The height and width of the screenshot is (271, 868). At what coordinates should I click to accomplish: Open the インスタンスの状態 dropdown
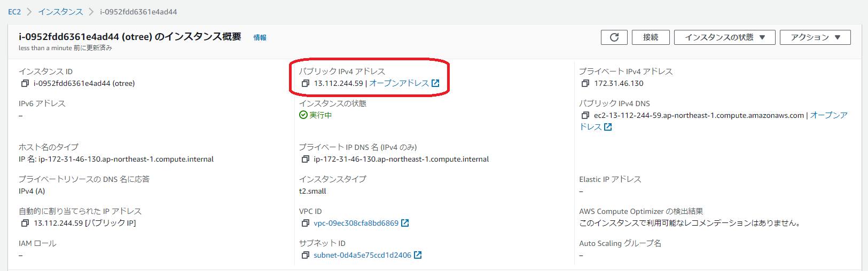724,37
